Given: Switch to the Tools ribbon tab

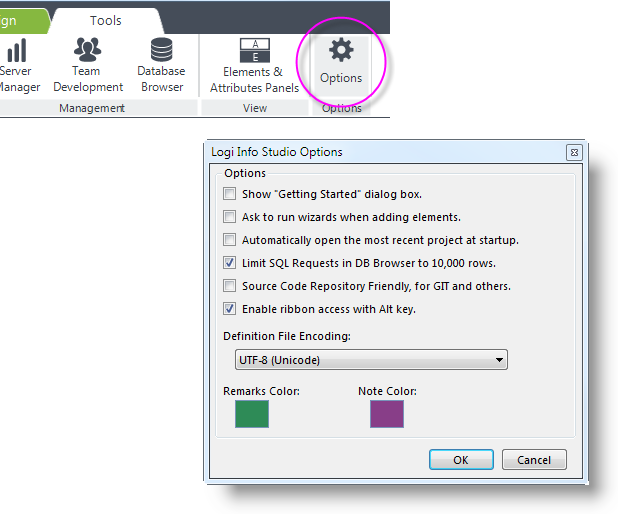Looking at the screenshot, I should tap(106, 20).
